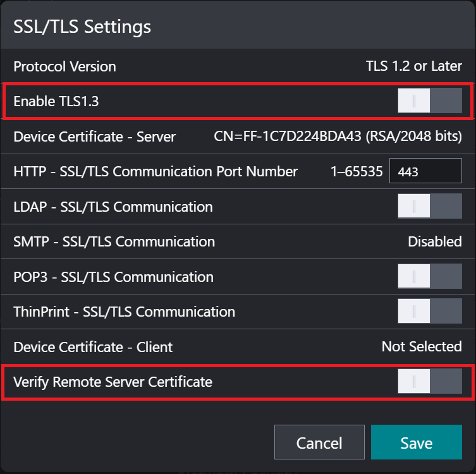Click the 'TLS 1.2 or Later' protocol value
This screenshot has width=476, height=474.
tap(413, 66)
